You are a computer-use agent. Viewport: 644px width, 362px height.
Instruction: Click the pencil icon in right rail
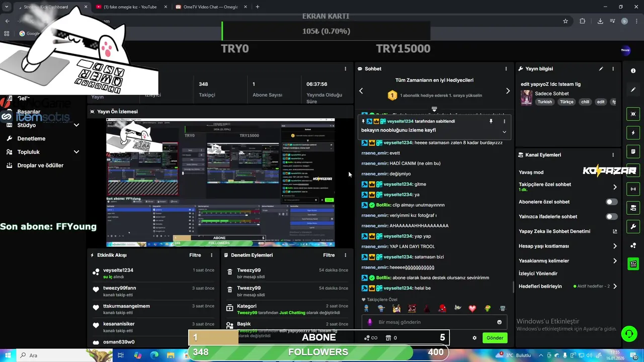tap(633, 89)
